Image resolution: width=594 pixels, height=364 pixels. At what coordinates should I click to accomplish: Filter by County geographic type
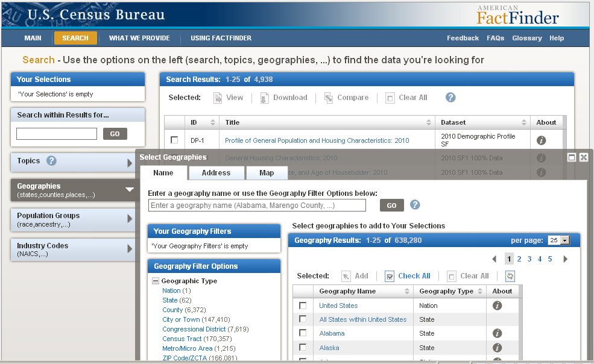(x=172, y=310)
